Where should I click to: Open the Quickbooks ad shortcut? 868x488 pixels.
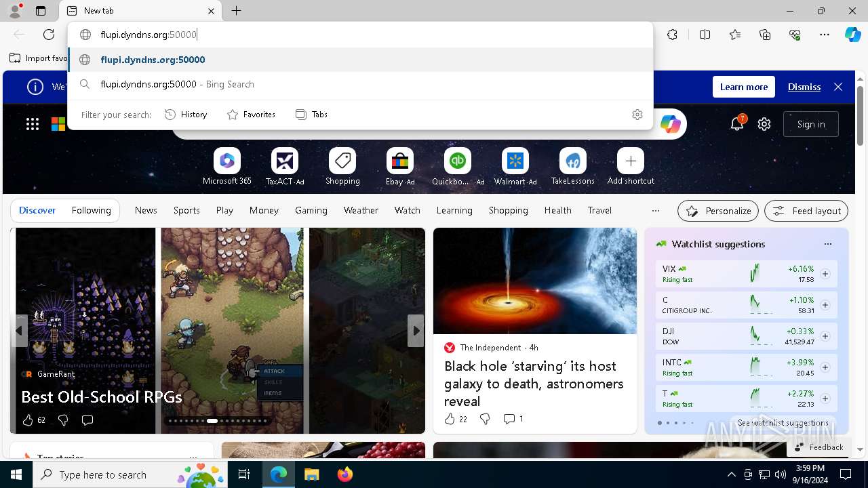(x=458, y=166)
